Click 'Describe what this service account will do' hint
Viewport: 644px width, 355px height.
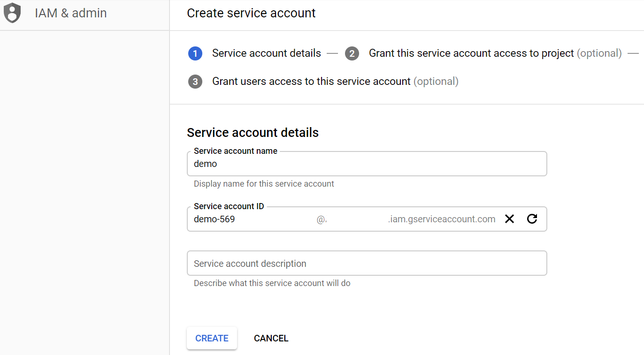tap(272, 283)
